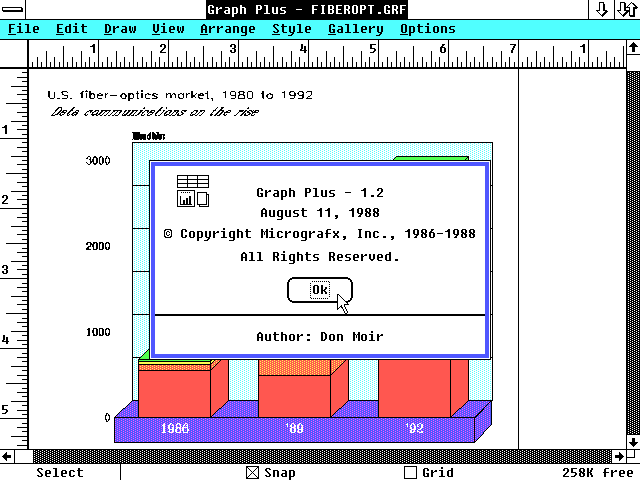Viewport: 640px width, 480px height.
Task: Click the Graph Plus icon in the About dialog
Action: click(193, 191)
